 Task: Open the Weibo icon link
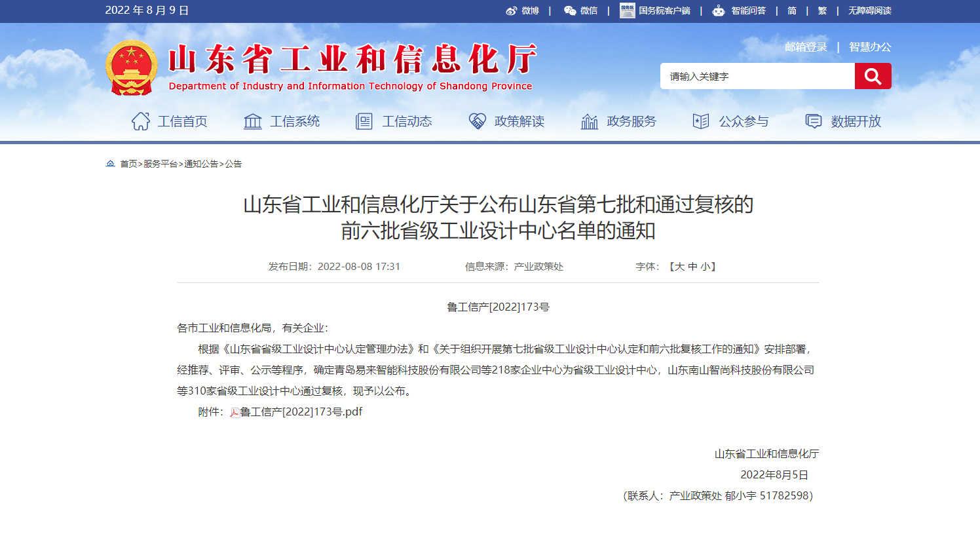point(512,10)
